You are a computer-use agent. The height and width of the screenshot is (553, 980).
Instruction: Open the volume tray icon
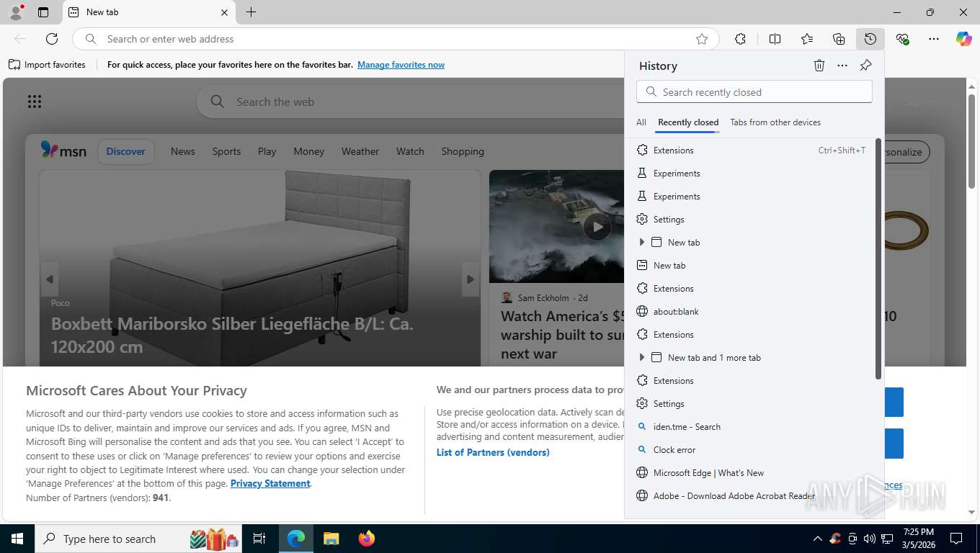coord(870,539)
